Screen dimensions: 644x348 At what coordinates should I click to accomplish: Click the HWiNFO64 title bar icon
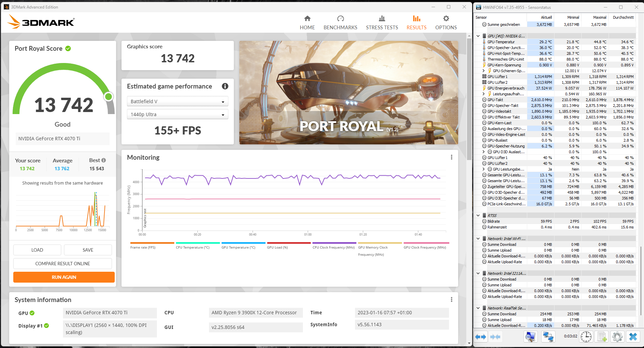click(x=479, y=7)
